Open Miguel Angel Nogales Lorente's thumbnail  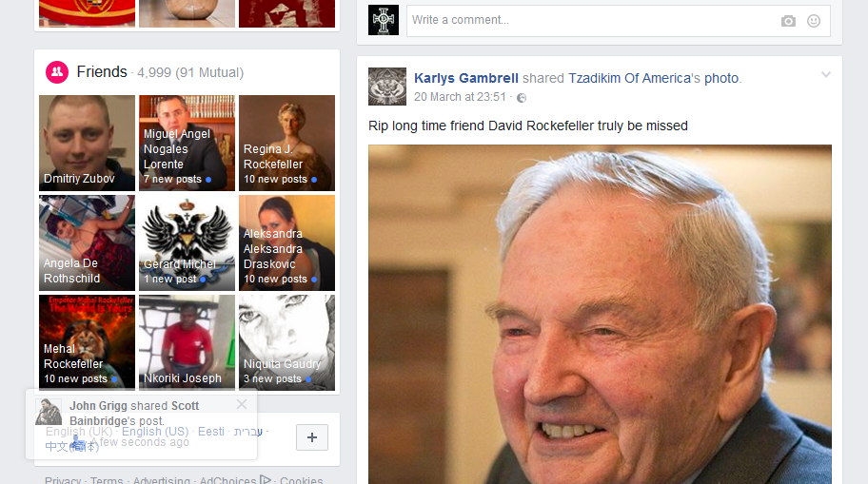coord(187,143)
